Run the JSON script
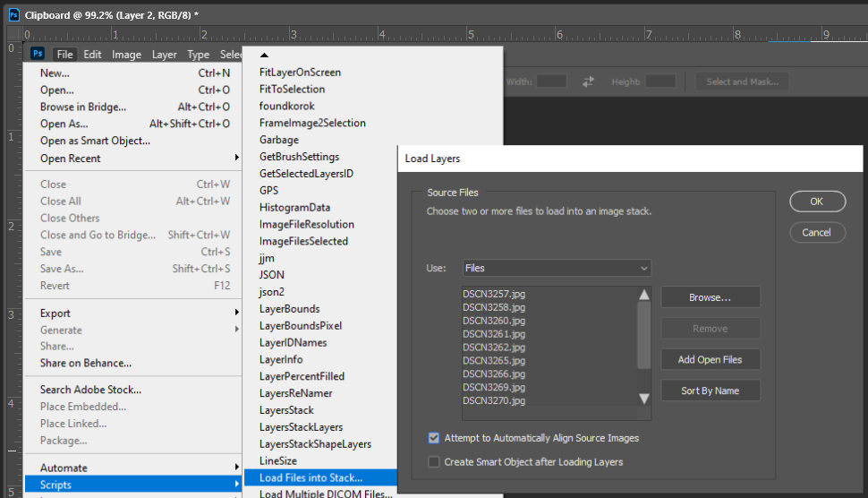 click(x=272, y=275)
